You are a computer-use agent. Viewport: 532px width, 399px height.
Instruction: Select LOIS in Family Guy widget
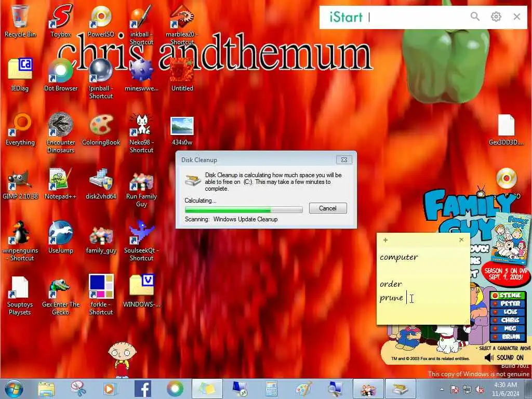(x=508, y=312)
